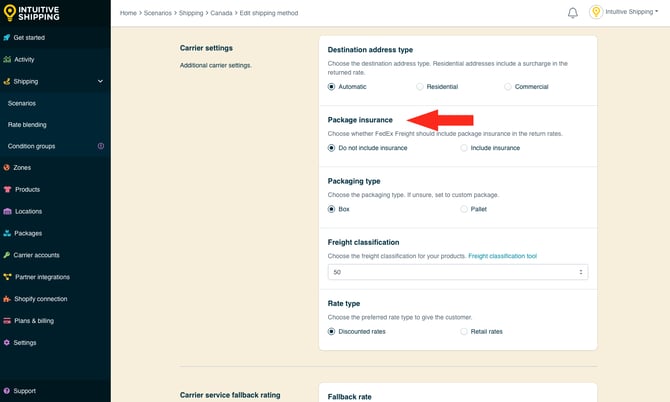The width and height of the screenshot is (670, 402).
Task: Click the Shipping sidebar icon
Action: [7, 81]
